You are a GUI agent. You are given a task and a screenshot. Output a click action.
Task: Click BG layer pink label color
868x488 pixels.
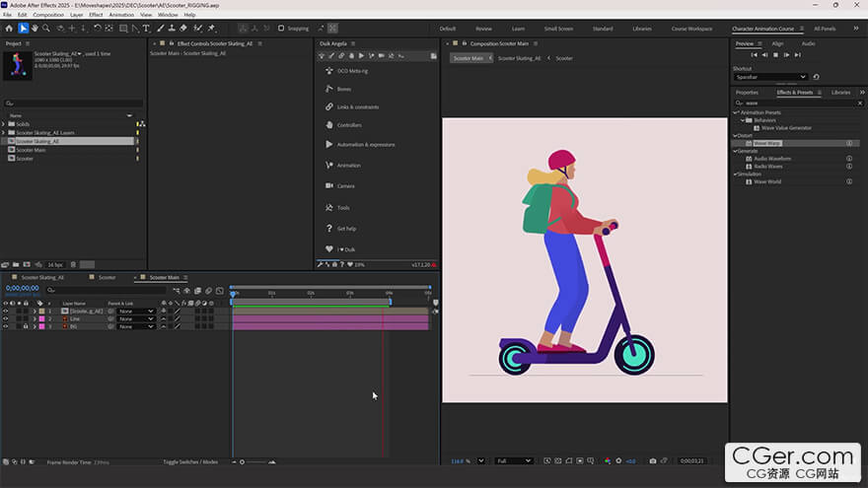[x=41, y=326]
